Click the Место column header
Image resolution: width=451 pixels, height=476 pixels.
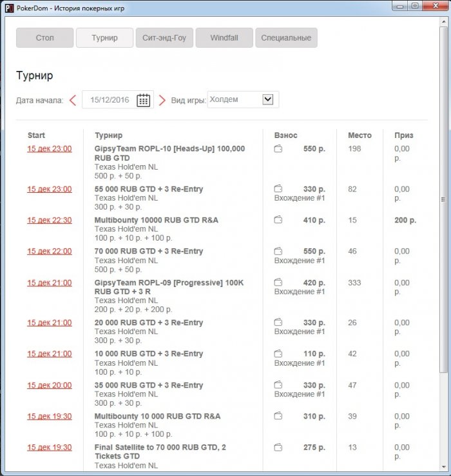click(360, 135)
